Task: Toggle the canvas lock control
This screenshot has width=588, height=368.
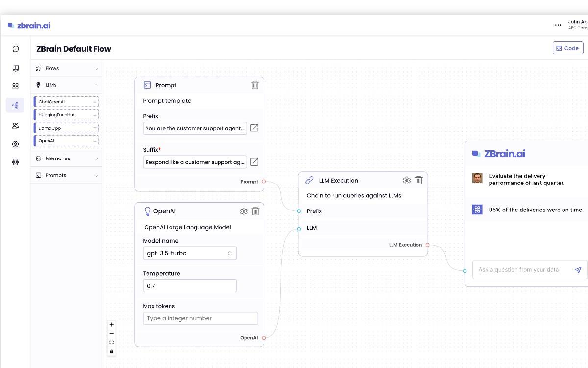Action: click(x=111, y=351)
